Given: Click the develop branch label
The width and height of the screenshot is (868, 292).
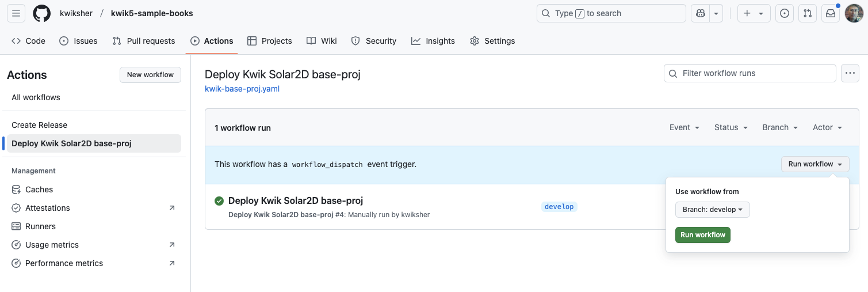Looking at the screenshot, I should (559, 207).
